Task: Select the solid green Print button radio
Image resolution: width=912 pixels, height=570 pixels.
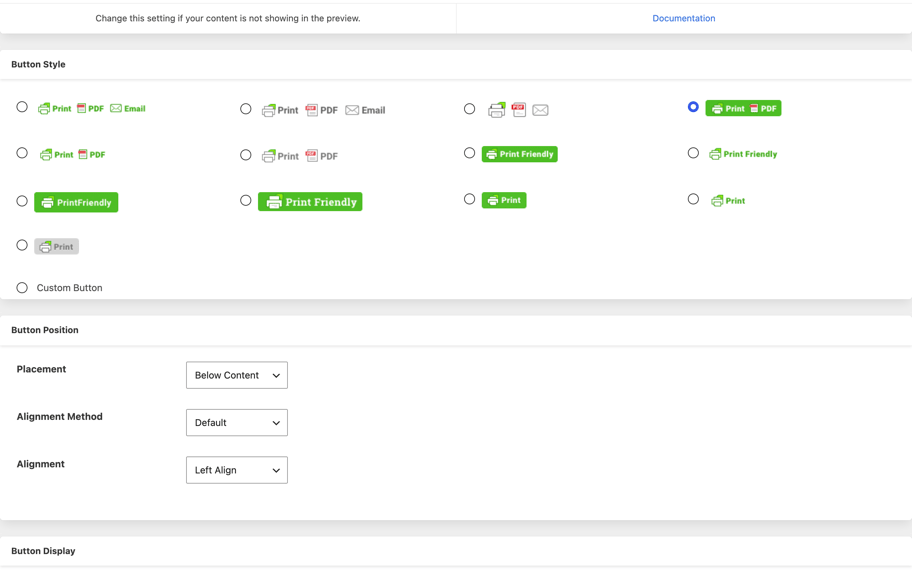Action: pyautogui.click(x=469, y=199)
